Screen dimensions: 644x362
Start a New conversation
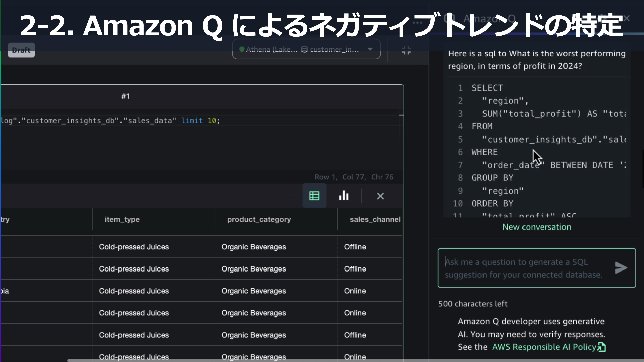click(537, 227)
